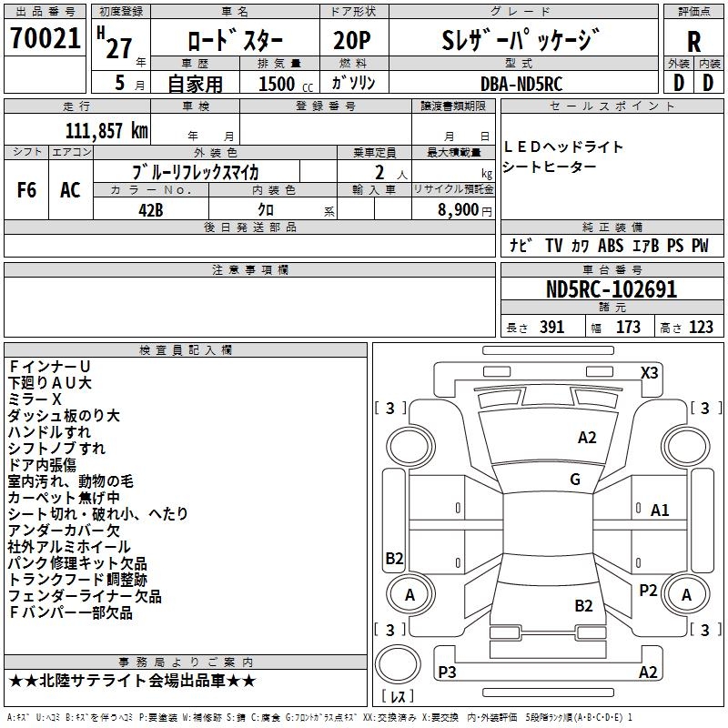
Task: Click note カーペット焦げ中
Action: click(x=64, y=498)
